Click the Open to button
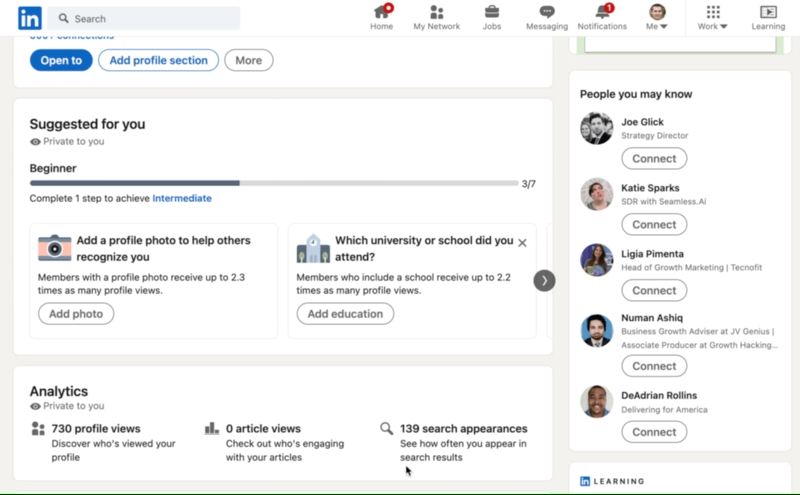Screen dimensions: 800x495 click(x=61, y=60)
